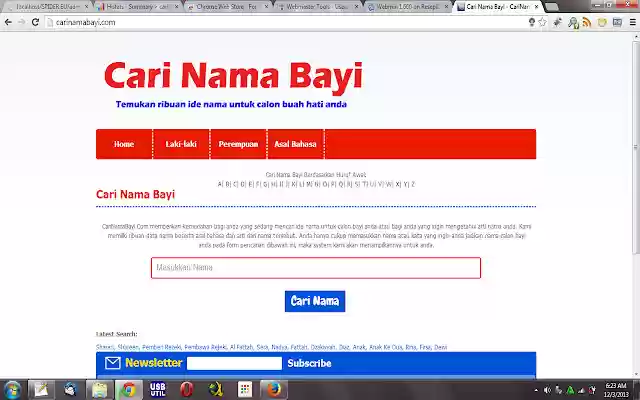
Task: Open the Home menu item
Action: click(x=124, y=144)
